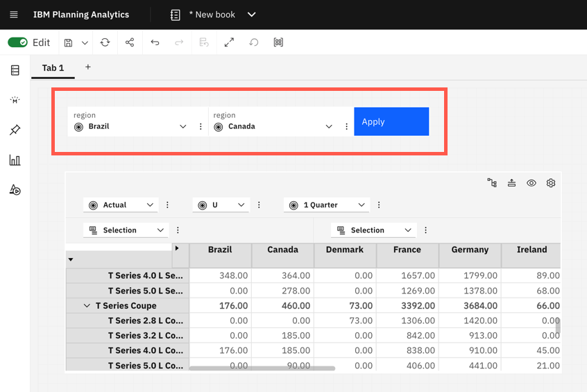This screenshot has width=587, height=392.
Task: Open the row Selection dropdown
Action: click(126, 230)
